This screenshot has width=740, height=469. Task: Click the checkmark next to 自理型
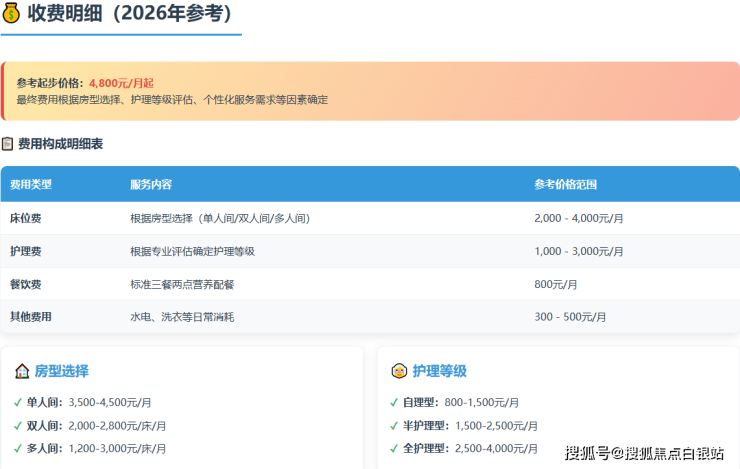(393, 402)
